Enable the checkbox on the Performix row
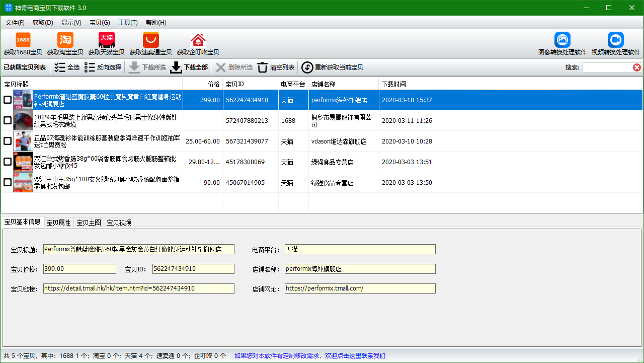 pyautogui.click(x=7, y=100)
